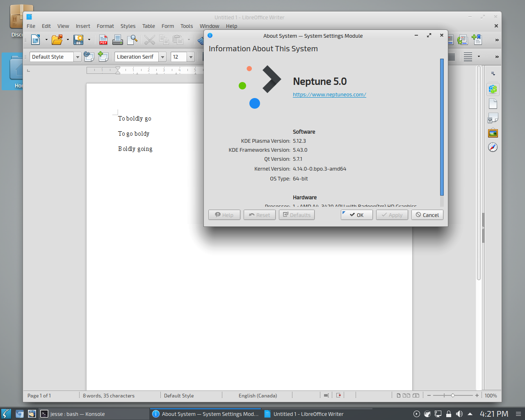Click the Open folder icon in Writer toolbar
The image size is (525, 420).
click(x=57, y=40)
